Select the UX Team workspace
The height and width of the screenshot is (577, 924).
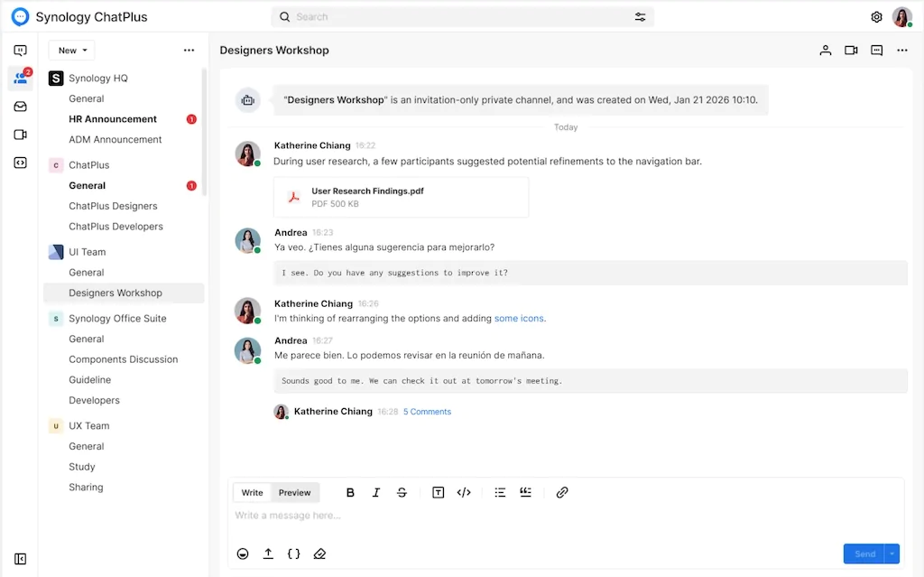89,426
